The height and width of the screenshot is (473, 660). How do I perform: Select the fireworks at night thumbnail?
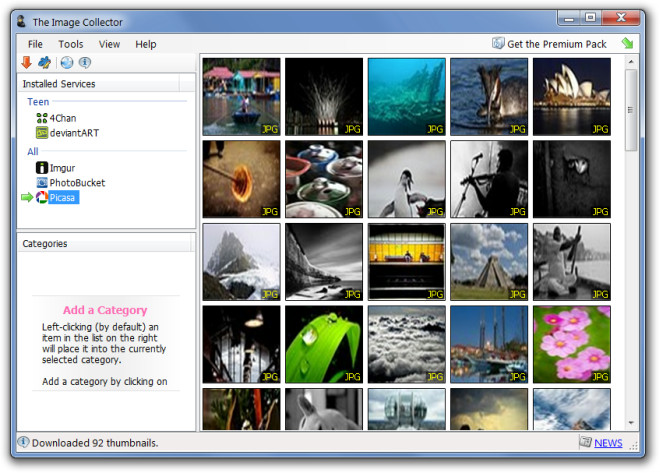[324, 96]
